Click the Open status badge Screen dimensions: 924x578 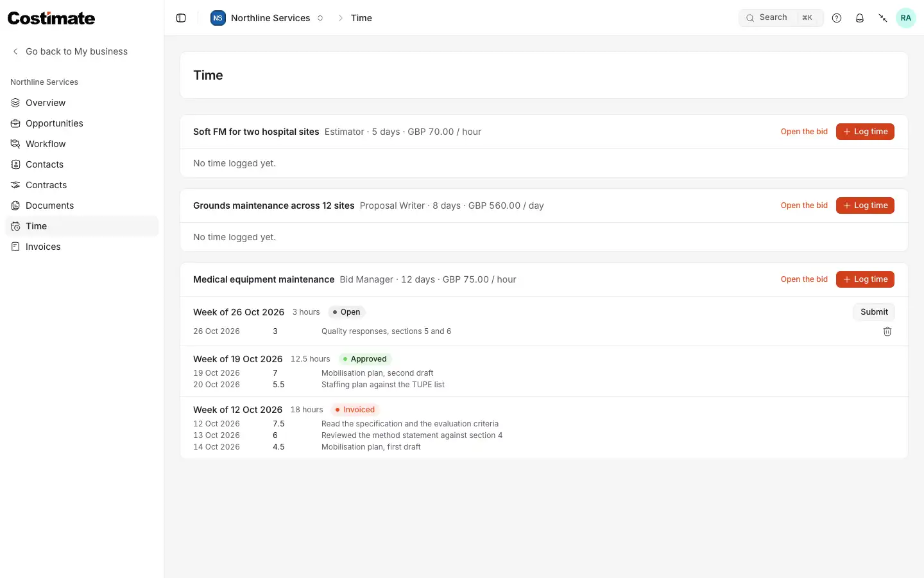(x=346, y=312)
